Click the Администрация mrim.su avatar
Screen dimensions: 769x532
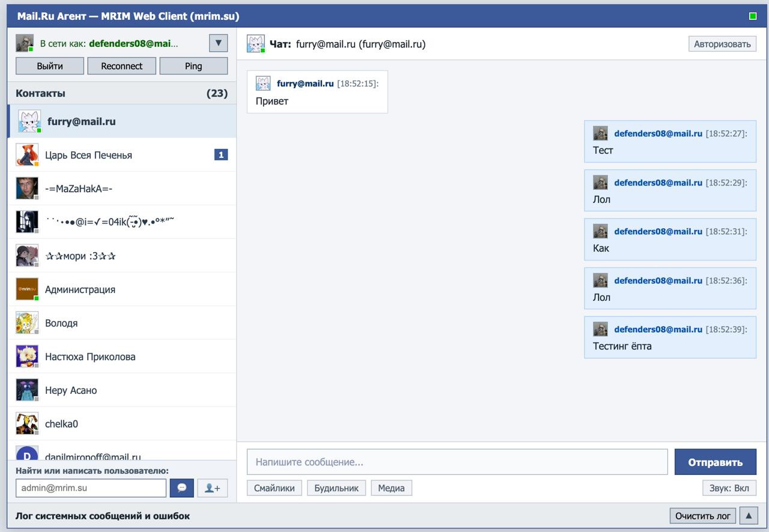[27, 289]
